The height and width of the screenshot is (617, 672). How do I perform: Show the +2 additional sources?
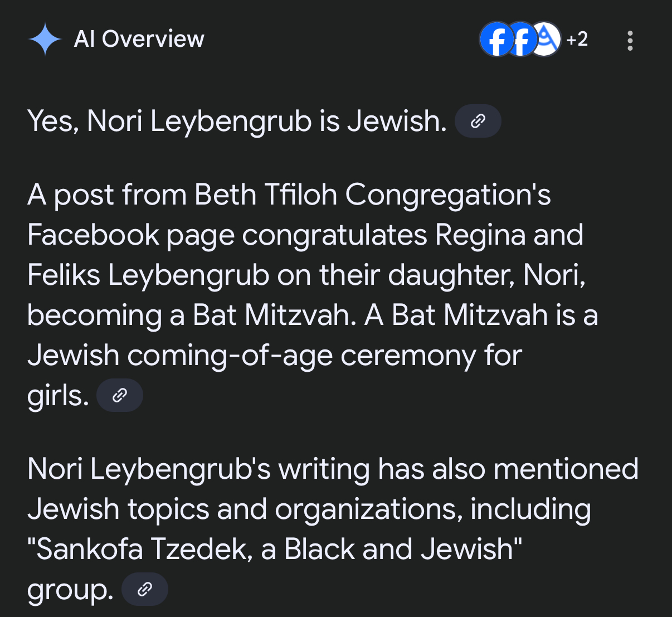click(577, 39)
